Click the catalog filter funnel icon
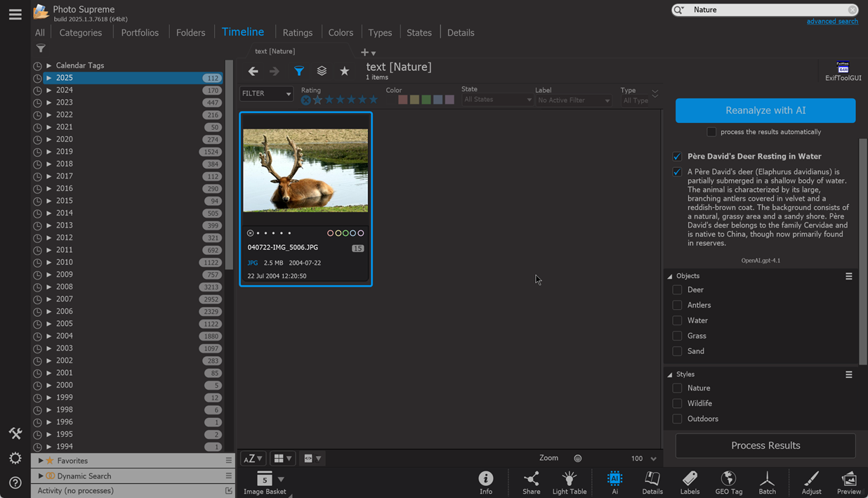Viewport: 868px width, 498px height. click(41, 48)
